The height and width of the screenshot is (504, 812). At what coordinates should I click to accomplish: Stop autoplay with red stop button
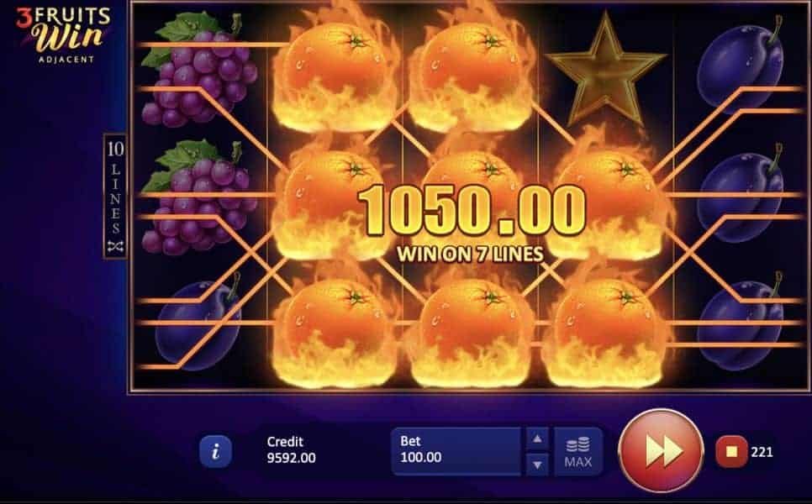click(731, 452)
